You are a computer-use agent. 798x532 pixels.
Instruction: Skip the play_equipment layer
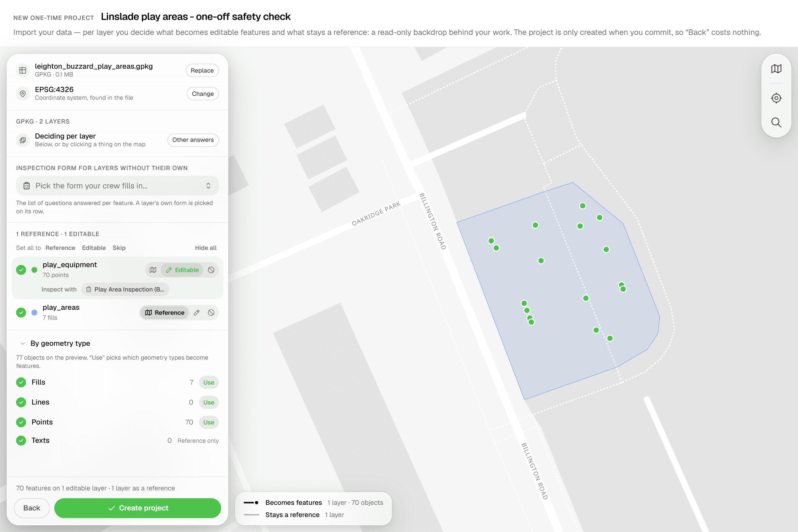click(x=211, y=270)
